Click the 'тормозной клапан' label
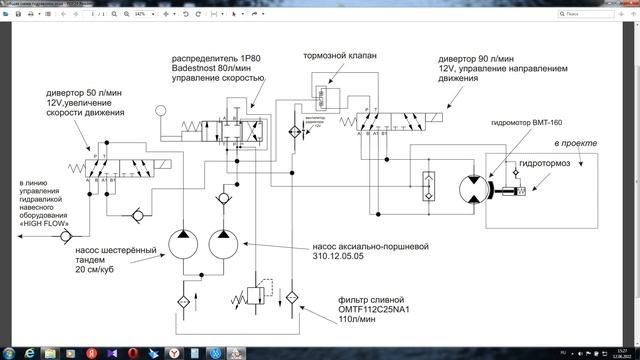Viewport: 640px width, 360px height. tap(340, 56)
